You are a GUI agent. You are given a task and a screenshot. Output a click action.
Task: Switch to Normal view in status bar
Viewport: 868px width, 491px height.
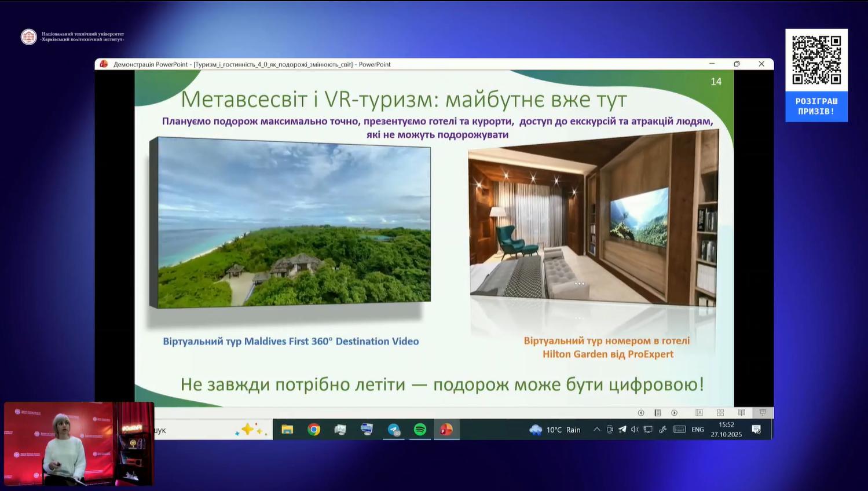(x=699, y=413)
